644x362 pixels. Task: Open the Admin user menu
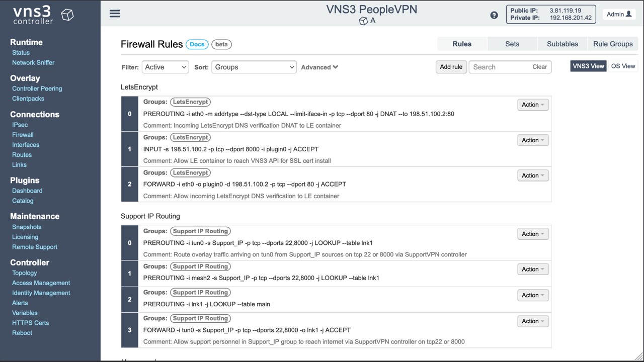[619, 14]
